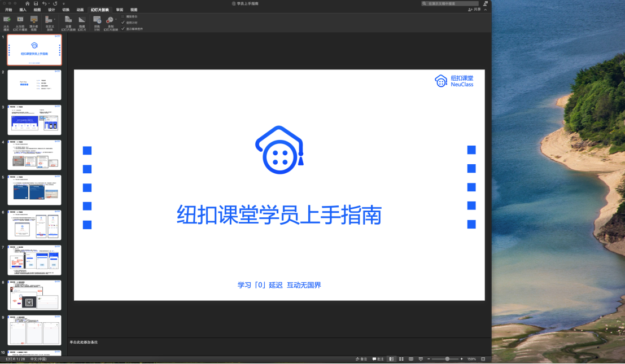This screenshot has height=364, width=625.
Task: Toggle Use Timings (使用计时) checkbox
Action: pos(123,23)
